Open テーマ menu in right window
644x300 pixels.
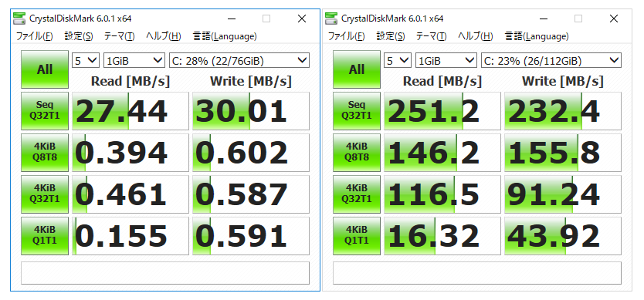pos(431,36)
